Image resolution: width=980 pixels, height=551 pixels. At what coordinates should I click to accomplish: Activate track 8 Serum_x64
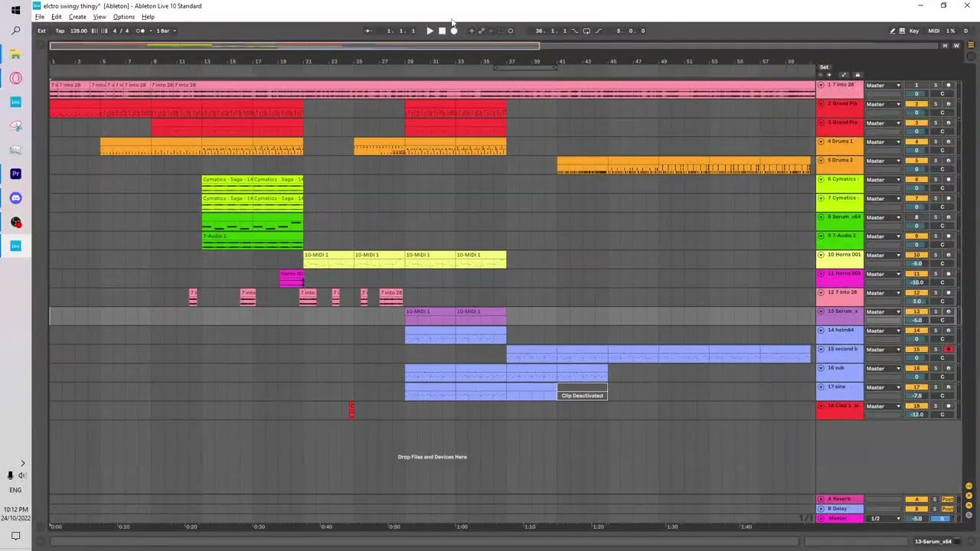[x=916, y=217]
